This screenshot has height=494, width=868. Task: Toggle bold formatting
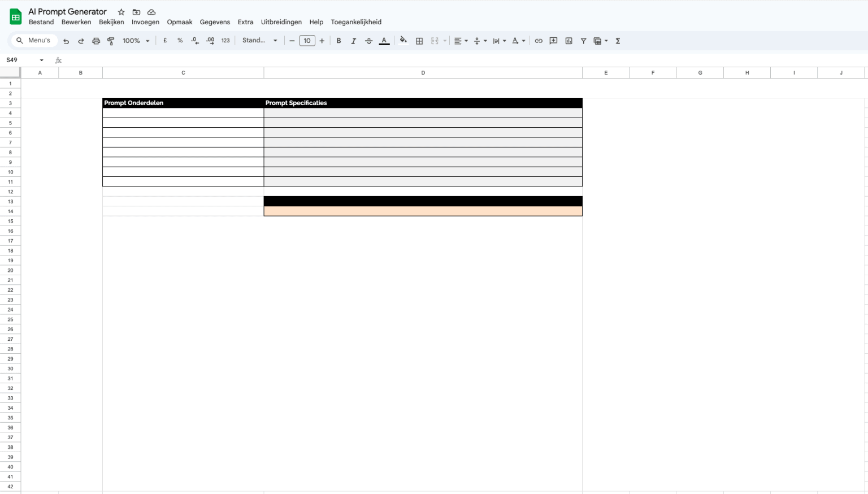point(338,40)
